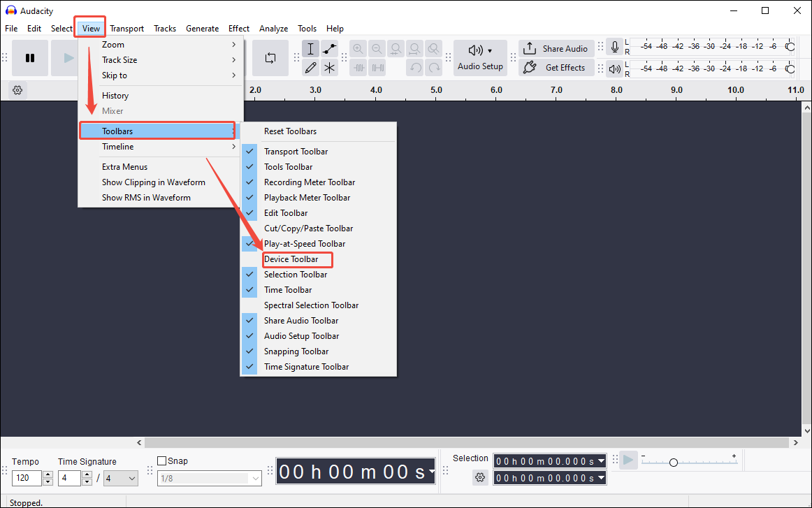The image size is (812, 508).
Task: Click the Pause button
Action: point(30,58)
